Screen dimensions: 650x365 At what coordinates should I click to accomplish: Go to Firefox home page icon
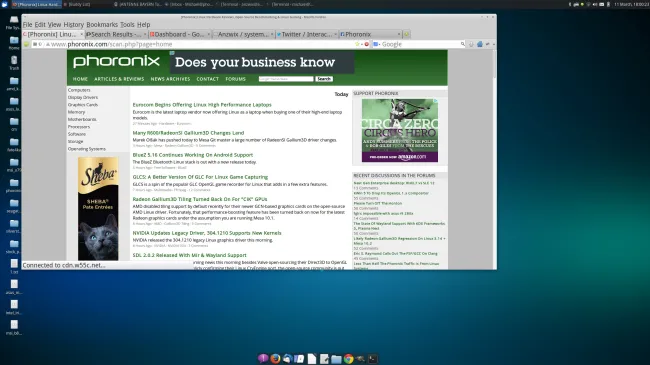click(480, 44)
